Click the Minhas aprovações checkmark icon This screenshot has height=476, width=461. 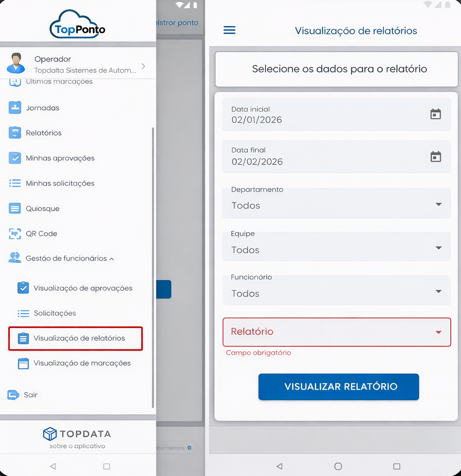point(15,158)
